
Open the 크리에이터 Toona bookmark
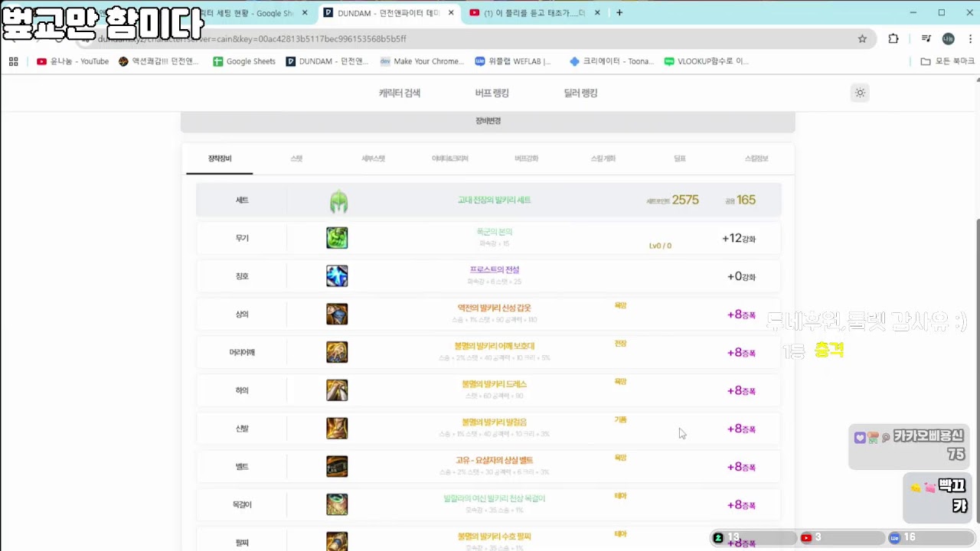[612, 61]
